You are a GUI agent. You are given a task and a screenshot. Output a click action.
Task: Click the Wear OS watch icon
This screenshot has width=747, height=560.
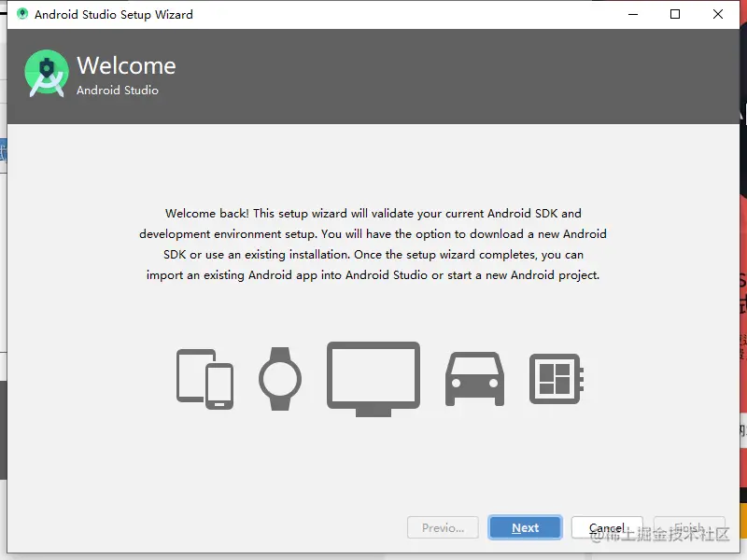tap(280, 379)
